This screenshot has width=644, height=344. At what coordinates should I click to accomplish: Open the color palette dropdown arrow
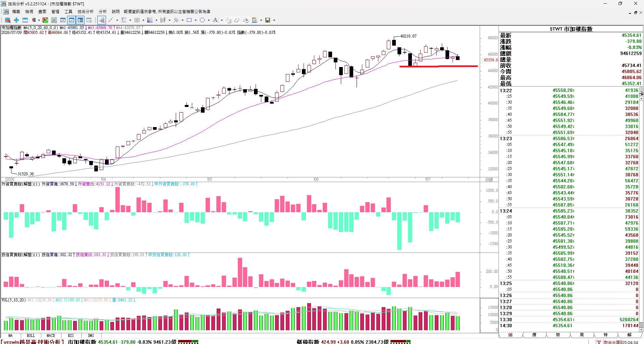point(261,20)
